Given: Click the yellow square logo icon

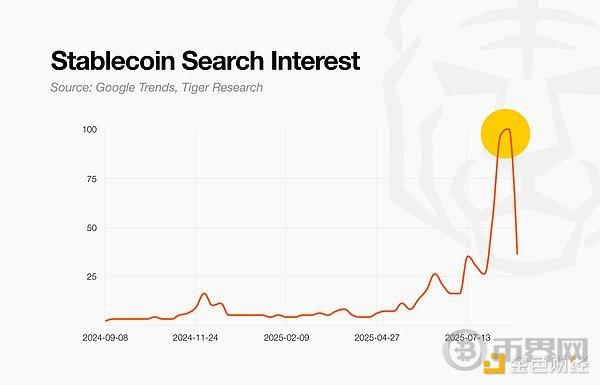Looking at the screenshot, I should tap(494, 363).
